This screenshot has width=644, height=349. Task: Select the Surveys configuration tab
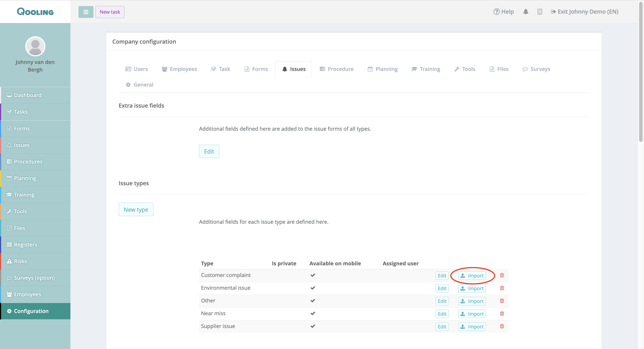pos(536,69)
